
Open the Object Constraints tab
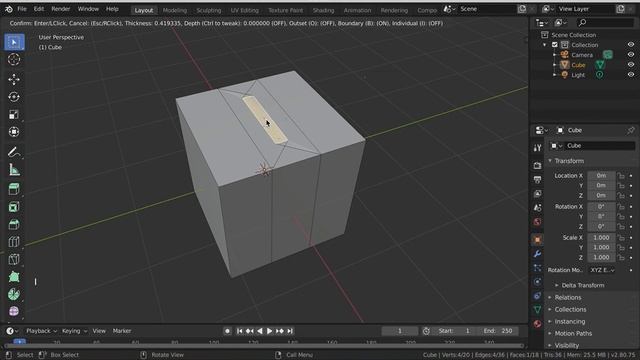tap(537, 296)
